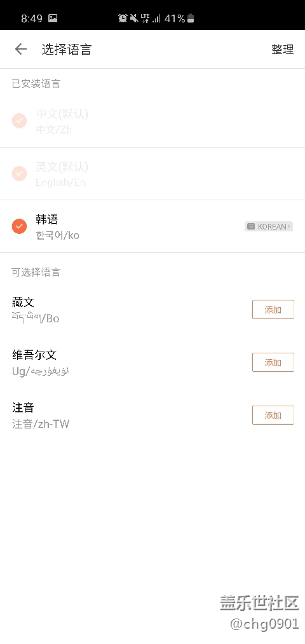
Task: Uncheck the 韩语 language checkbox
Action: click(x=19, y=226)
